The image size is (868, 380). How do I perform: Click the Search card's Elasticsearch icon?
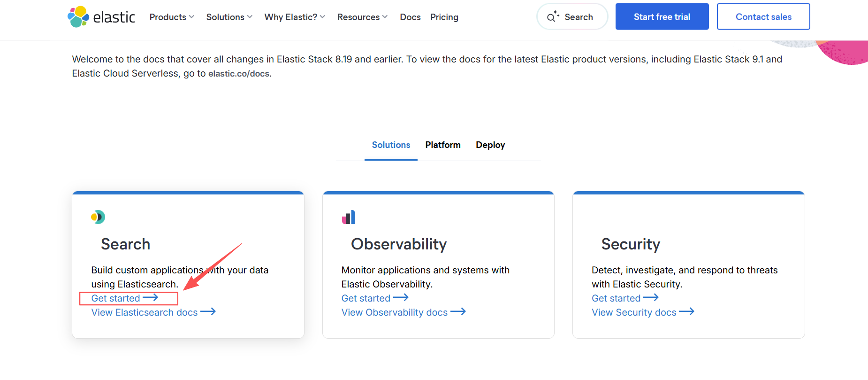98,217
